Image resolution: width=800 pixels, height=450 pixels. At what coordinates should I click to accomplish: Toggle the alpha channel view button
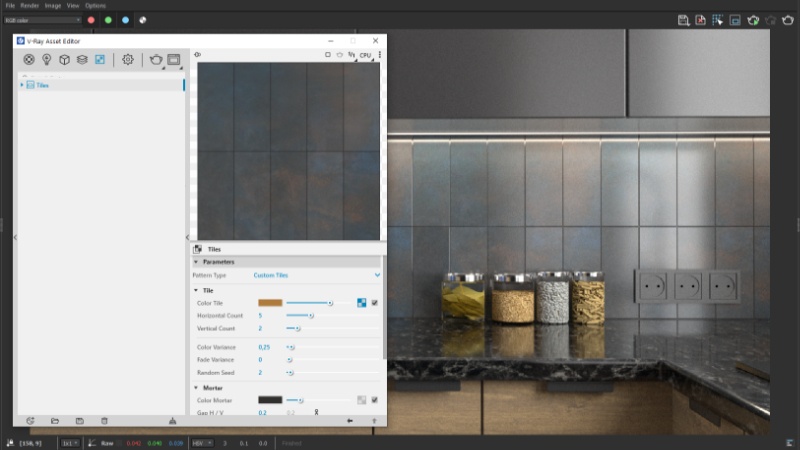(x=143, y=20)
